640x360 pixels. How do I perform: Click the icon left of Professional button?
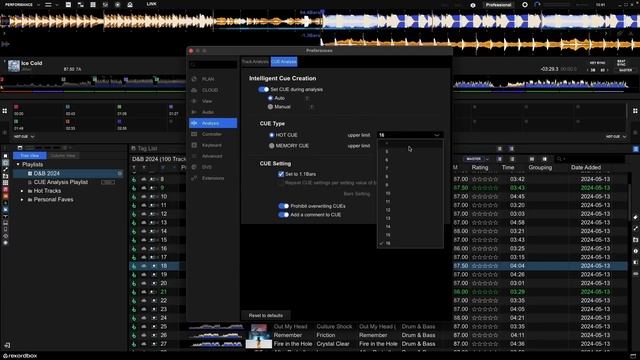[473, 5]
